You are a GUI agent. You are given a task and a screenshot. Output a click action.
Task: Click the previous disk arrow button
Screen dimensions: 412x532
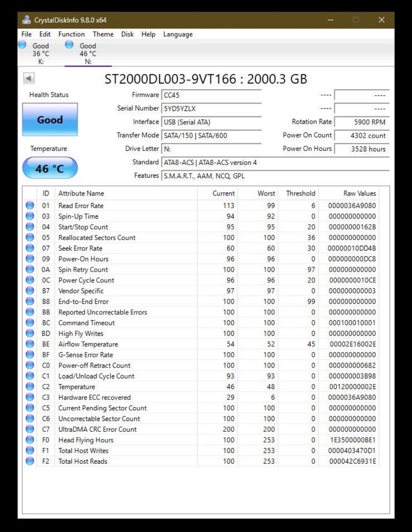coord(29,78)
